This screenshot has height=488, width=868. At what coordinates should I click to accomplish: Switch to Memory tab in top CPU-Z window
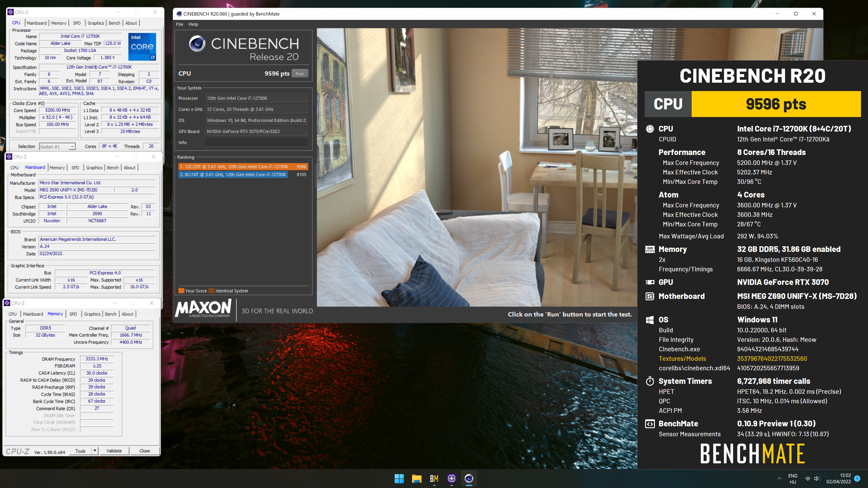(x=59, y=23)
